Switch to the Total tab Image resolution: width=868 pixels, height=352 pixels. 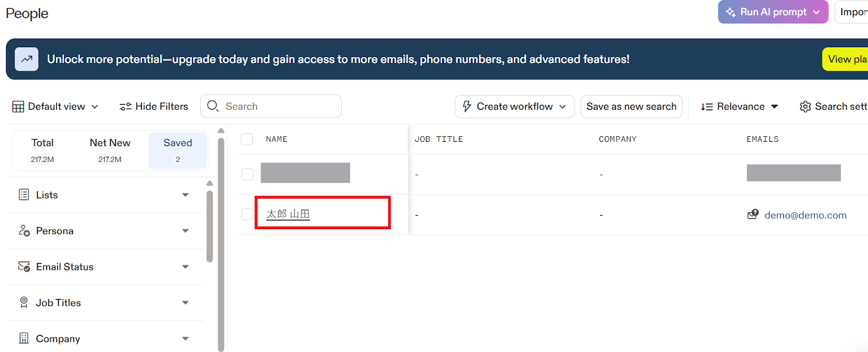[x=42, y=150]
